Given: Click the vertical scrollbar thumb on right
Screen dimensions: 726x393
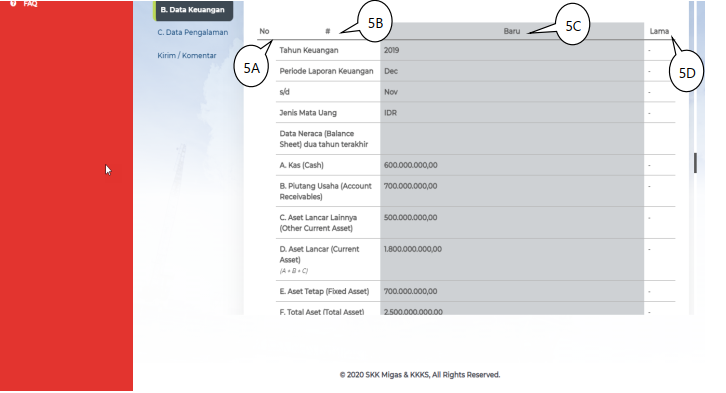Looking at the screenshot, I should (695, 163).
